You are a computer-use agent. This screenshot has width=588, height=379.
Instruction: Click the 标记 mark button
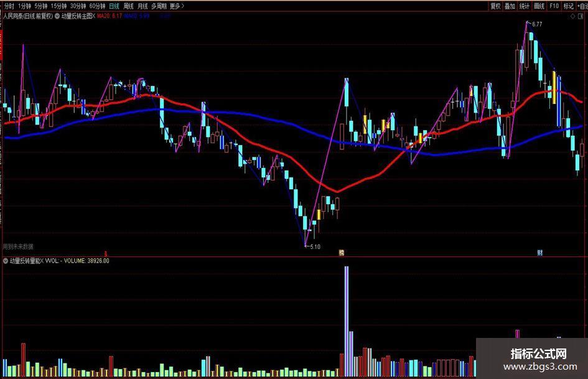569,6
